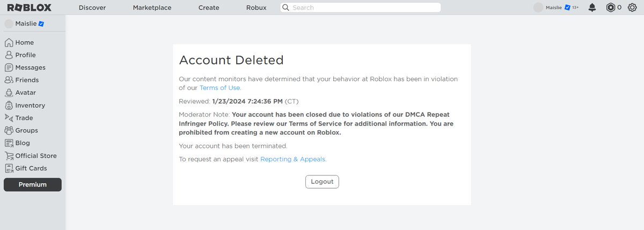Select the Avatar label in sidebar
This screenshot has width=644, height=230.
pos(26,93)
